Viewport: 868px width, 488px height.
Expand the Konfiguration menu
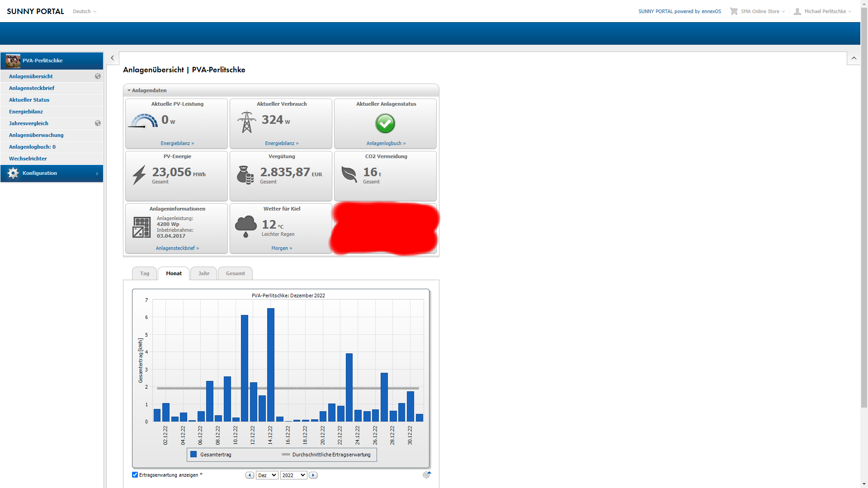pyautogui.click(x=52, y=174)
